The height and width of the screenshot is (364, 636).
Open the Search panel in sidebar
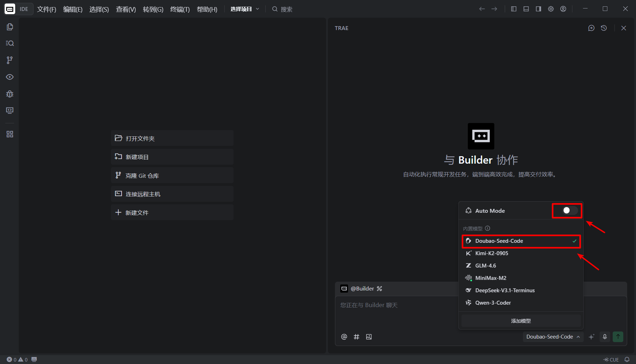tap(10, 43)
